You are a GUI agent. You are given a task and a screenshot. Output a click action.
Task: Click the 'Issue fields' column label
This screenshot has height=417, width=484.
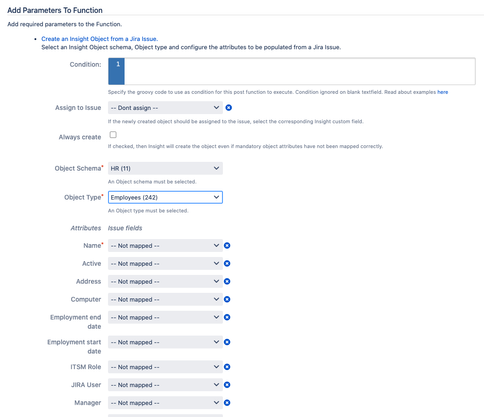coord(125,228)
